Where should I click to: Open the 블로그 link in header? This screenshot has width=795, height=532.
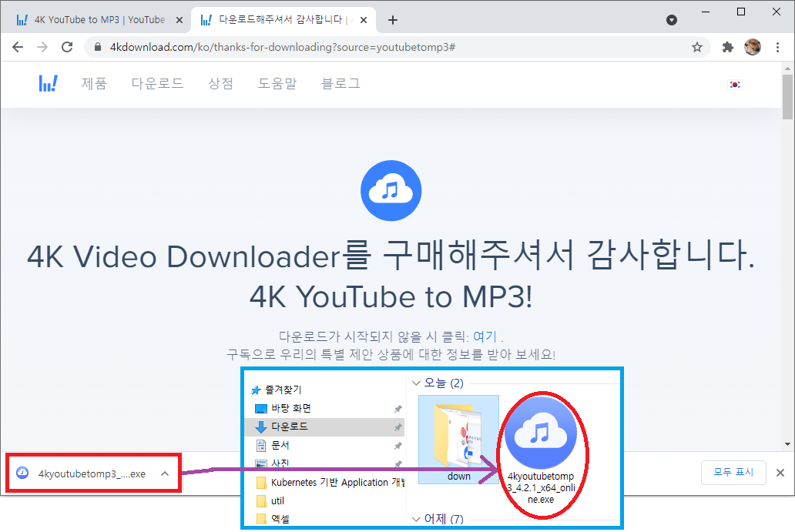(340, 83)
